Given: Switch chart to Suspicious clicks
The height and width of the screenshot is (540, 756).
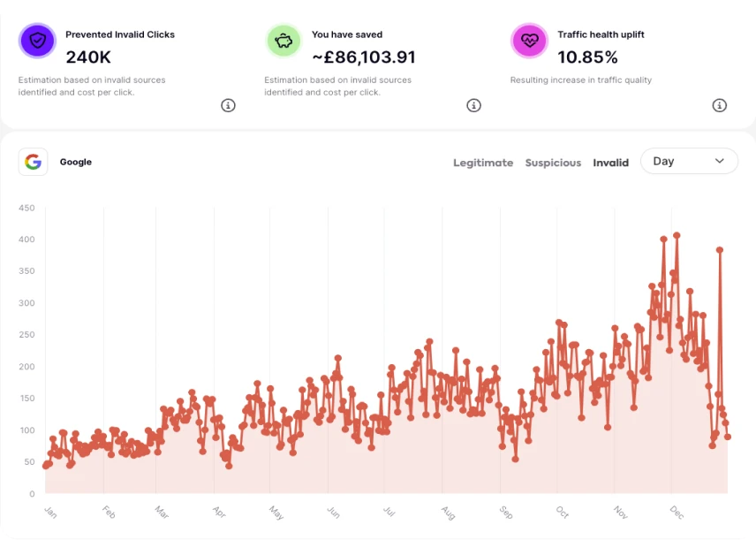Looking at the screenshot, I should (x=553, y=163).
